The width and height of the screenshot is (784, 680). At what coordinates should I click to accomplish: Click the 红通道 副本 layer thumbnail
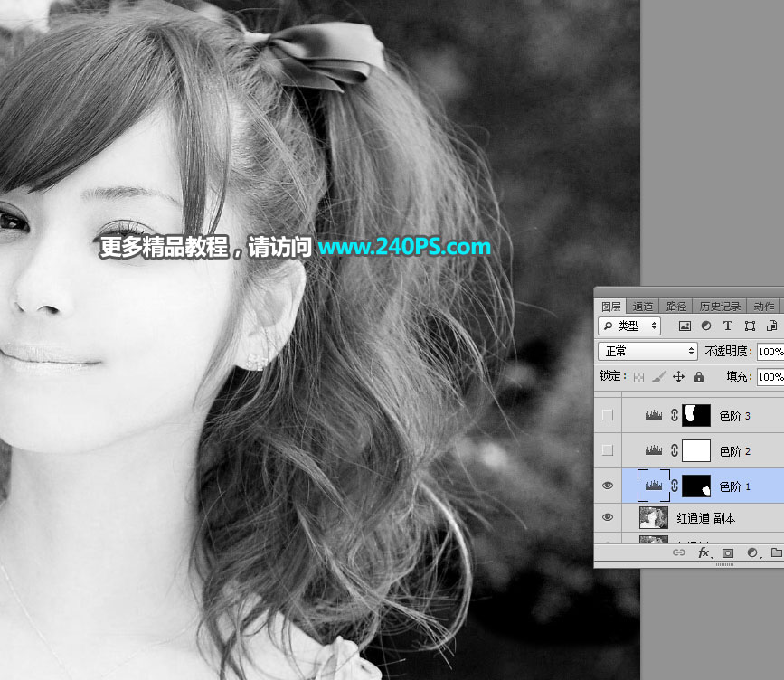click(x=654, y=518)
